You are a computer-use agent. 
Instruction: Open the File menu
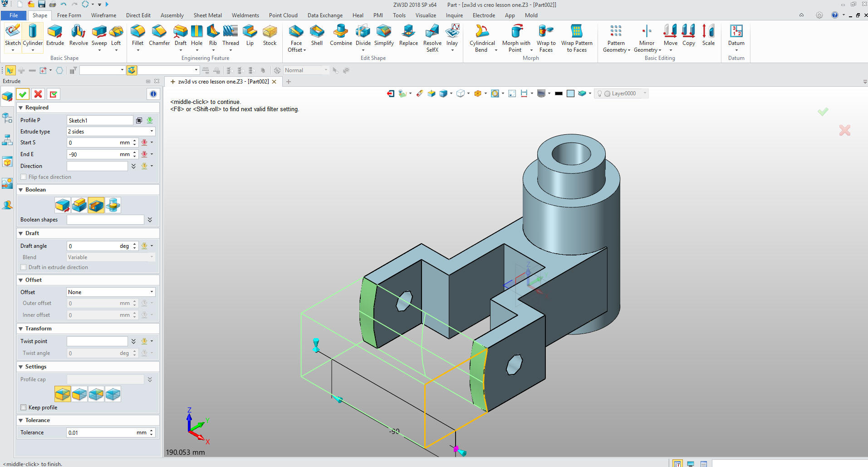tap(14, 15)
